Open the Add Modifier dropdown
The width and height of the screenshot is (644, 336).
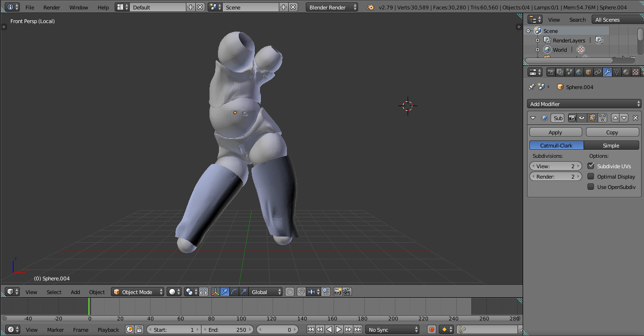[x=584, y=104]
